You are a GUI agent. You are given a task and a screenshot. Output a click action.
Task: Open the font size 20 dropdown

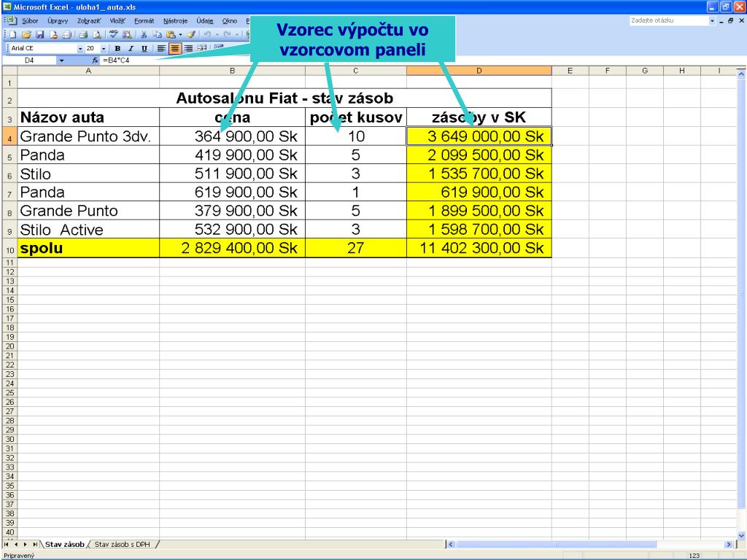tap(104, 49)
